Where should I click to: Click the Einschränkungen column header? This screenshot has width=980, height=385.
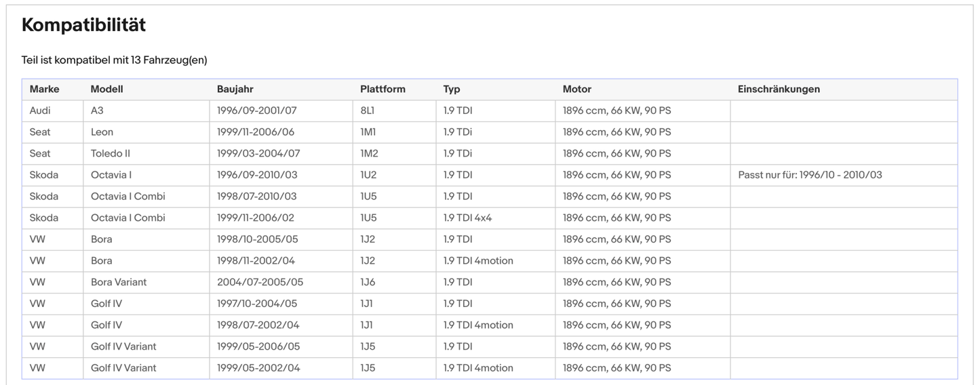pos(779,89)
